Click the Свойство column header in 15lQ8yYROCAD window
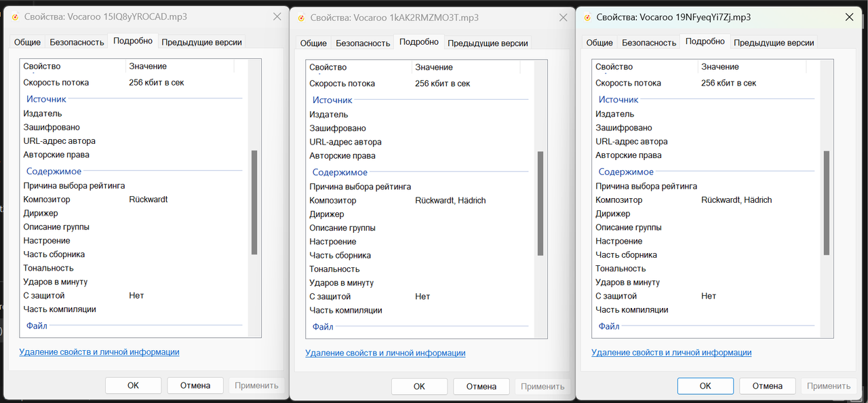Viewport: 868px width, 403px height. pyautogui.click(x=73, y=66)
